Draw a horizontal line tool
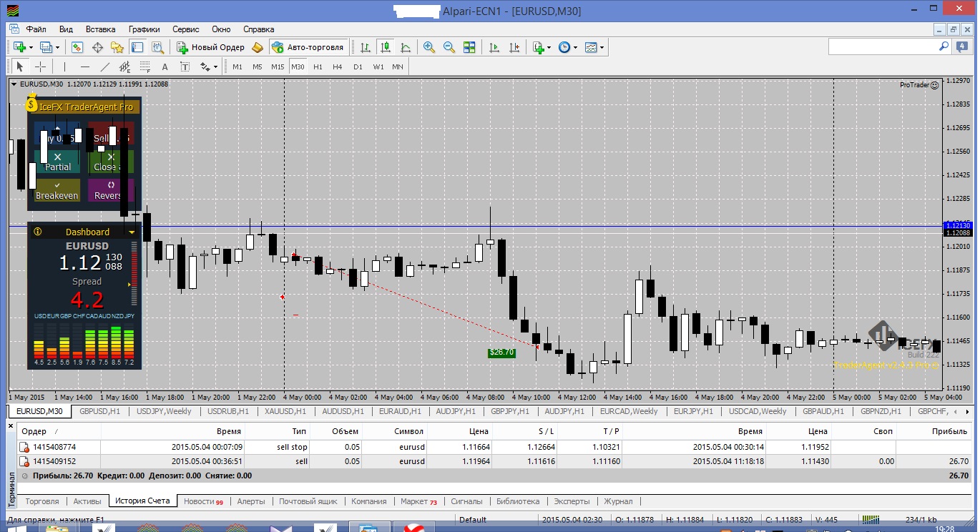The image size is (980, 532). [x=85, y=66]
